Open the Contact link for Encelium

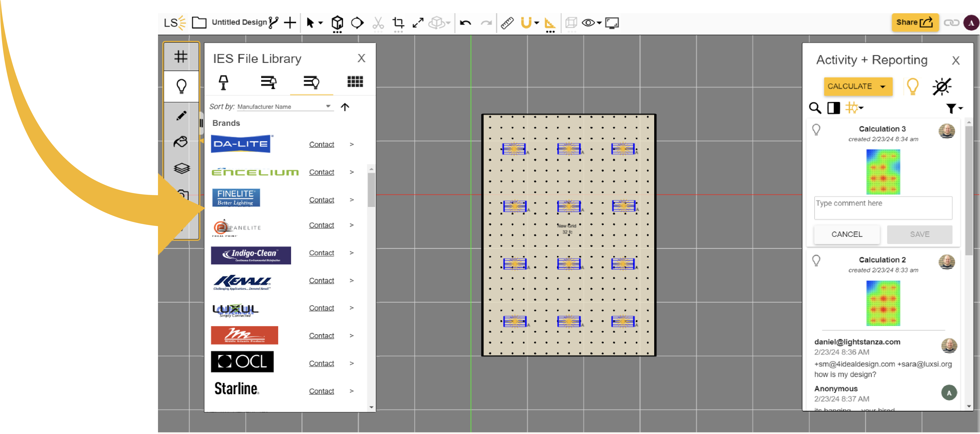(x=321, y=172)
